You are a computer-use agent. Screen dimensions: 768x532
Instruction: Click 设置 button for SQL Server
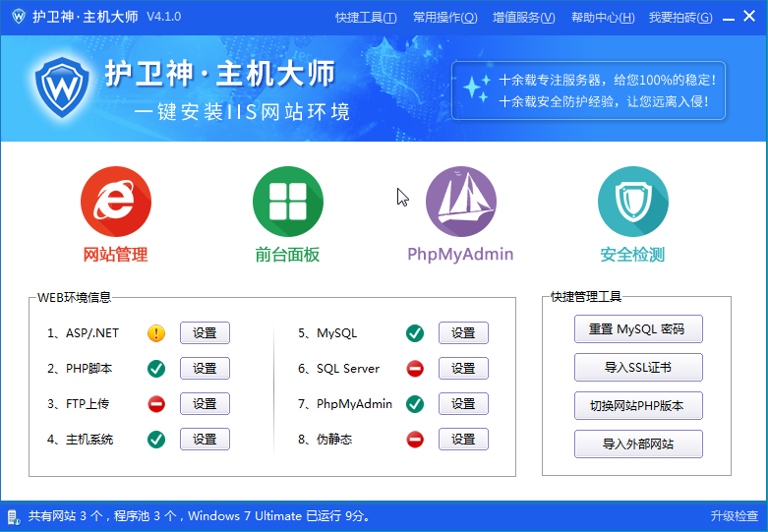(x=463, y=369)
